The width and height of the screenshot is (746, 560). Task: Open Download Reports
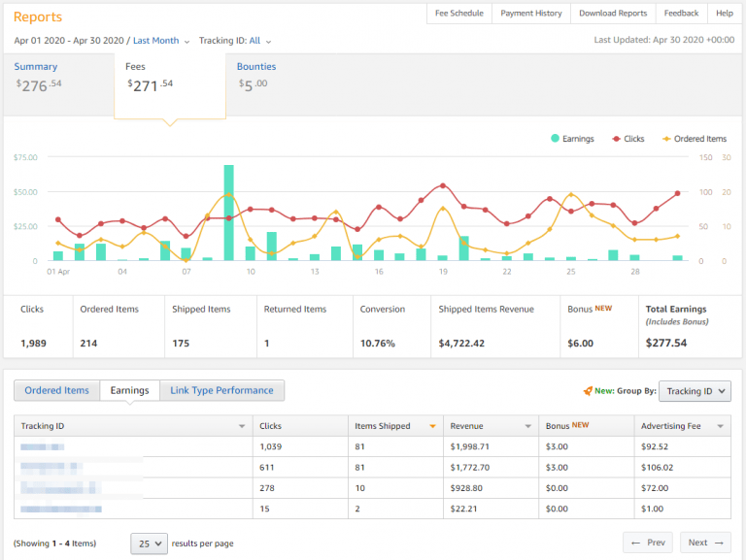pos(613,14)
